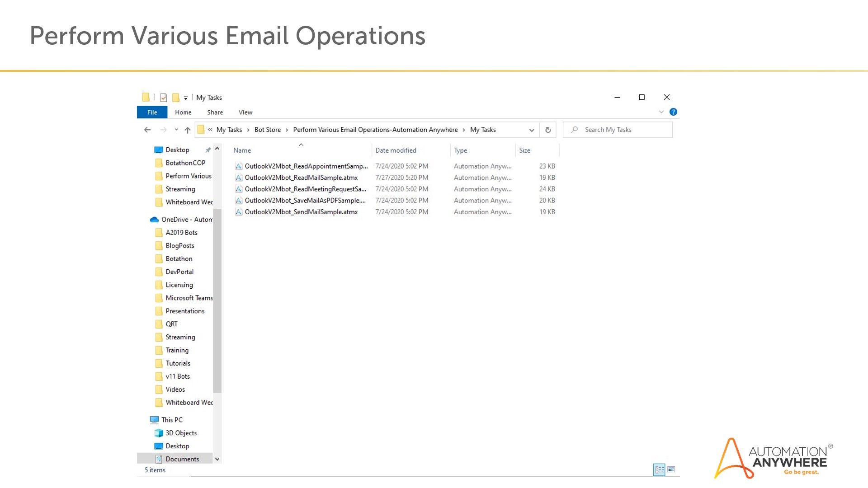Open the Help question mark icon
Viewport: 868px width, 488px height.
673,112
